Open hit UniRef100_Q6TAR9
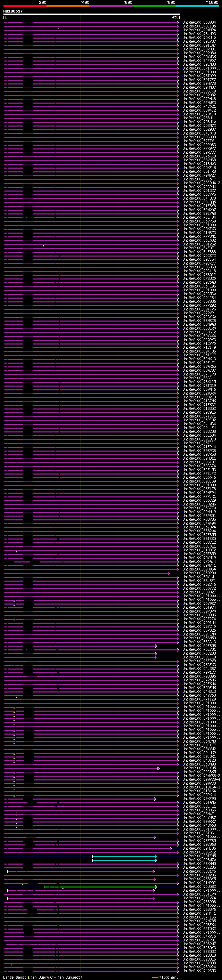The width and height of the screenshot is (222, 980). click(x=199, y=76)
